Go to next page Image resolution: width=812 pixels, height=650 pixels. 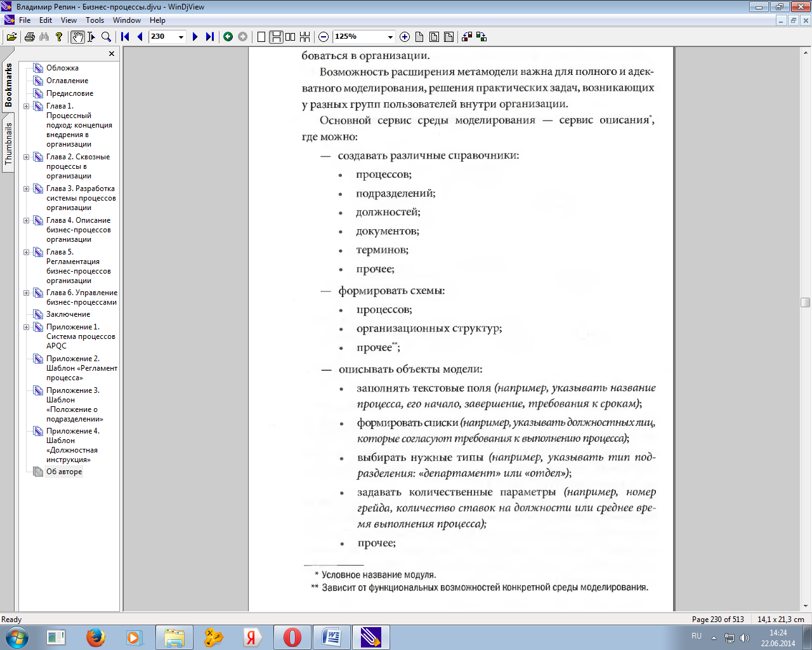pos(195,37)
